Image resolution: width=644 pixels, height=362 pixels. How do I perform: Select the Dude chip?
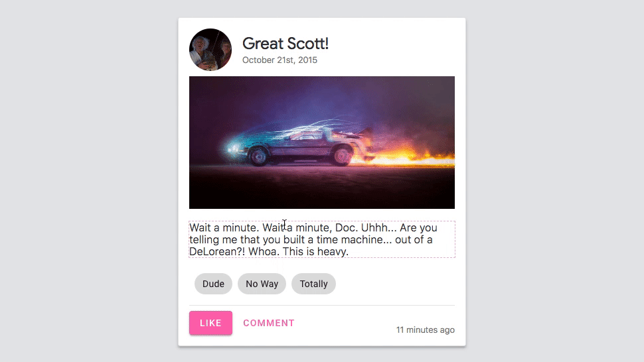[213, 284]
